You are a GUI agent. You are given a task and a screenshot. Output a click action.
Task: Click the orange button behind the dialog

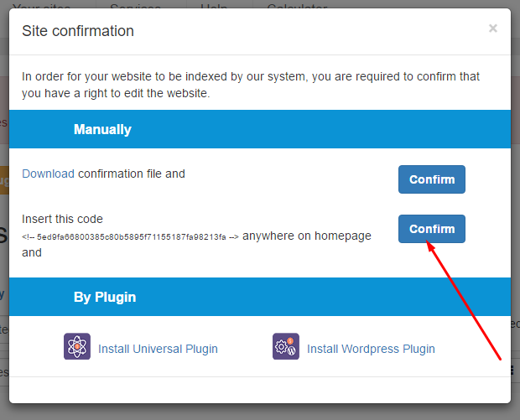point(4,180)
